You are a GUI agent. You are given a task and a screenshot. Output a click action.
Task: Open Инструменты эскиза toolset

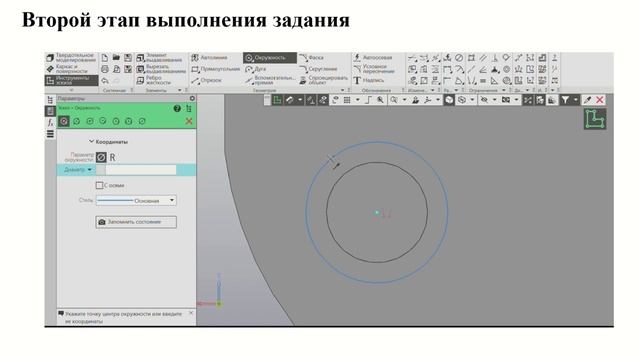pos(71,80)
